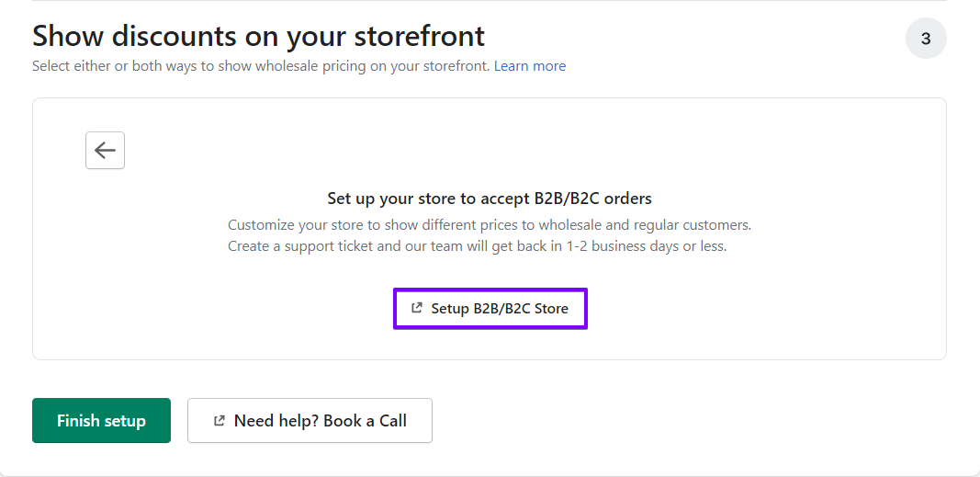Viewport: 980px width, 477px height.
Task: Click the Setup B2B/B2C Store button
Action: pos(490,308)
